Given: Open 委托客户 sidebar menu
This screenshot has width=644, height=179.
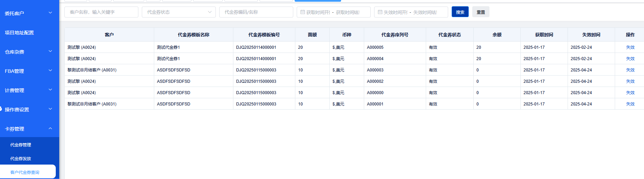Looking at the screenshot, I should [x=14, y=13].
